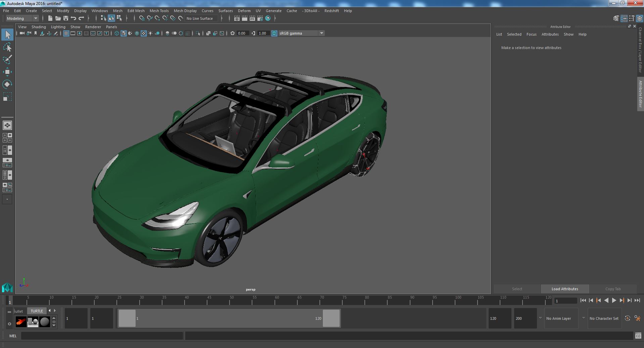Toggle snap to grids
Viewport: 644px width, 348px height.
click(142, 18)
